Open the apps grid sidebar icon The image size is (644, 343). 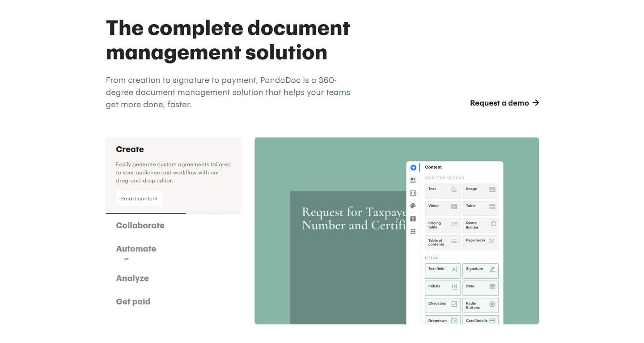(x=413, y=232)
